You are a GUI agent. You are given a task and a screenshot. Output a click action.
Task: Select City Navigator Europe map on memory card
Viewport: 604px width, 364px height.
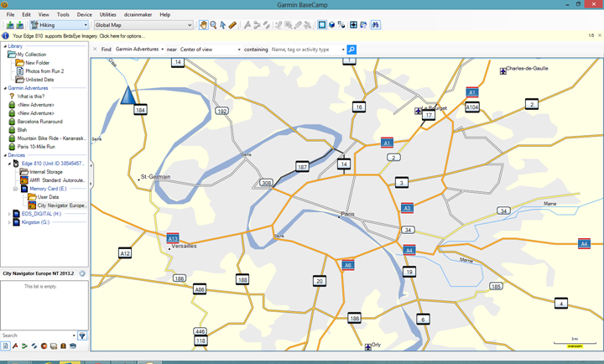click(x=61, y=205)
